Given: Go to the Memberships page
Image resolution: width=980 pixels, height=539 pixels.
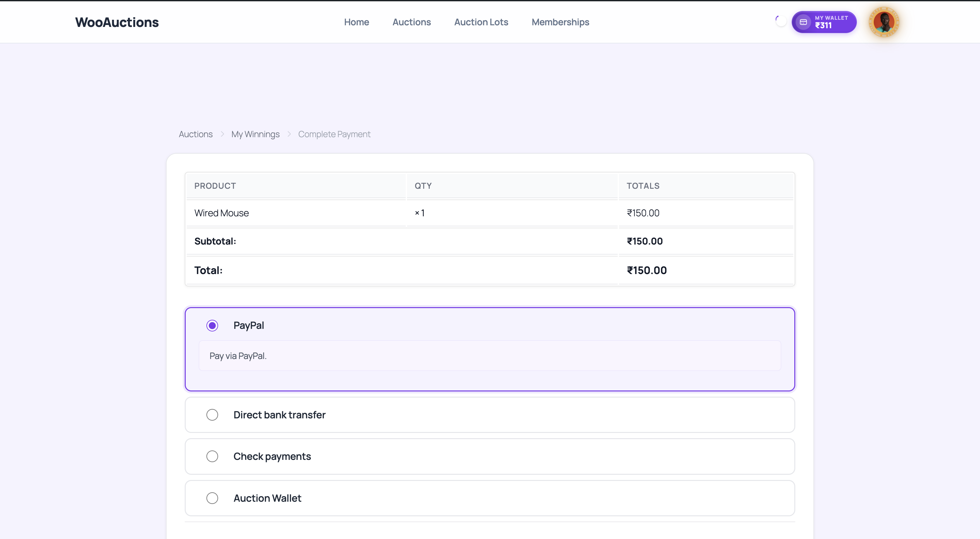Looking at the screenshot, I should (x=560, y=22).
